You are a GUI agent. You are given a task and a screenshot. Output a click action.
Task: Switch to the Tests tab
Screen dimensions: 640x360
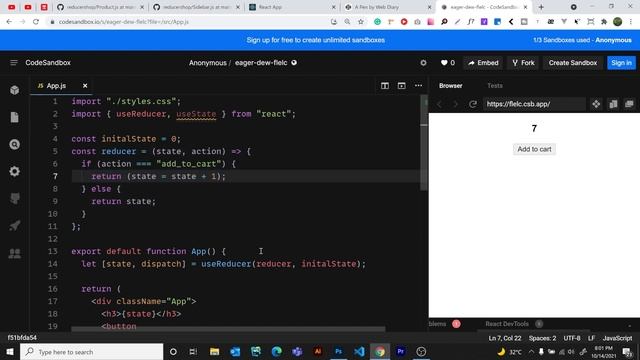[495, 86]
